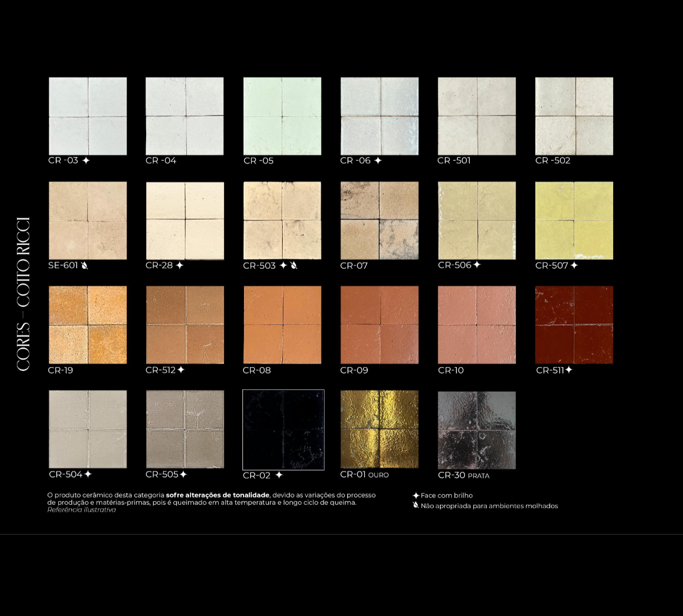The height and width of the screenshot is (616, 683).
Task: Open the highlighted CR-02 black tile
Action: [x=283, y=430]
